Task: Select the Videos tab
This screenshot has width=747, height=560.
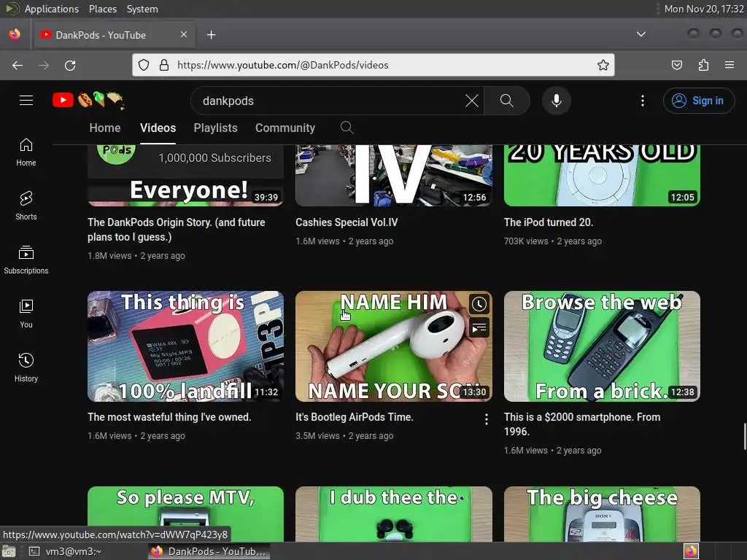Action: [158, 128]
